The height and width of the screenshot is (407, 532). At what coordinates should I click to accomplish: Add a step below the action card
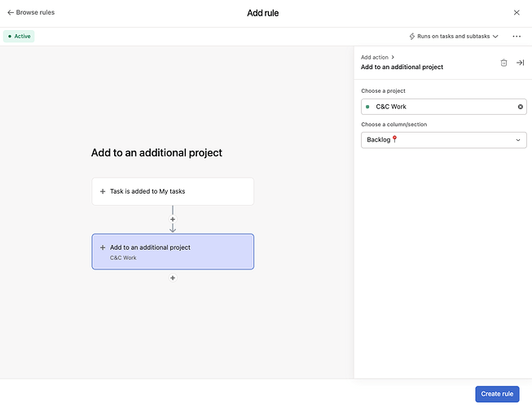coord(173,278)
